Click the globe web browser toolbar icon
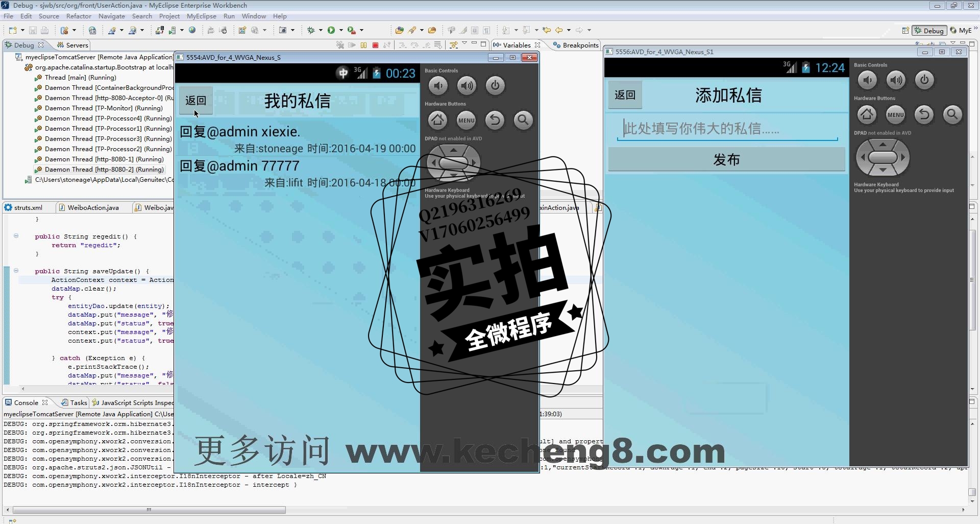980x524 pixels. coord(192,30)
